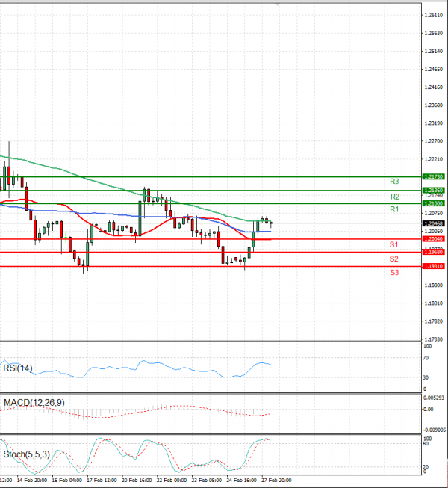Click the 1.17330 price axis value

point(434,339)
